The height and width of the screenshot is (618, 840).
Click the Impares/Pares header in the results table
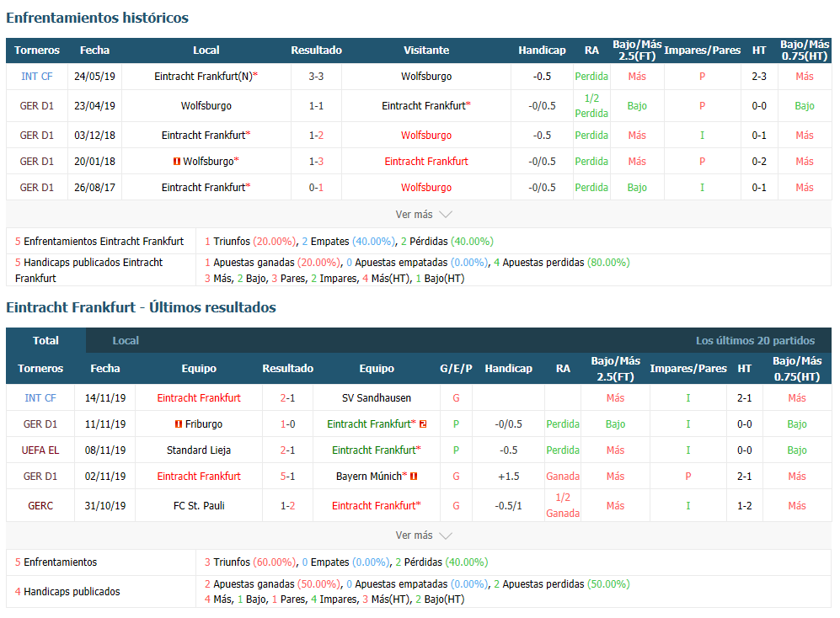coord(688,369)
